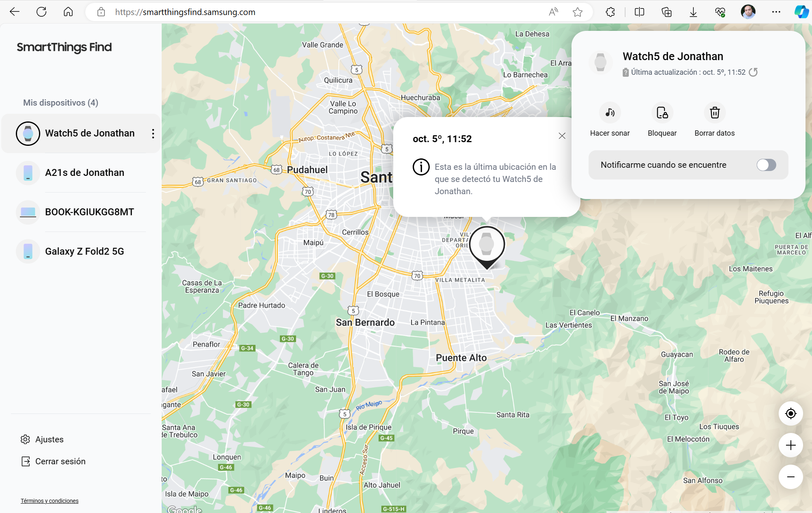Zoom out the map with minus button
The image size is (812, 513).
tap(790, 477)
